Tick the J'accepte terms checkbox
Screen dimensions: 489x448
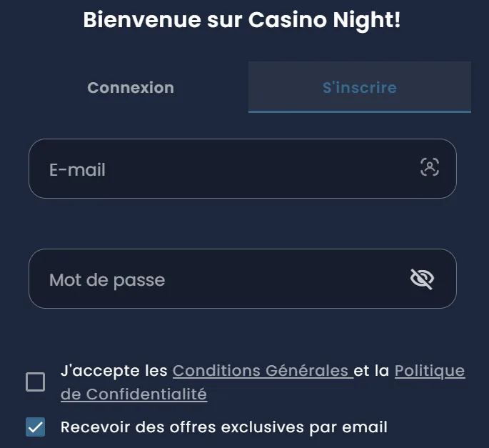click(35, 382)
